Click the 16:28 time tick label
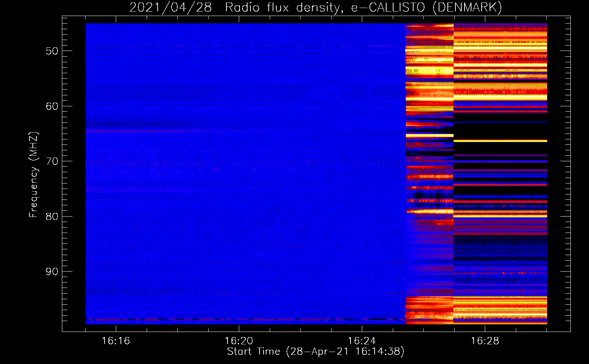 485,341
